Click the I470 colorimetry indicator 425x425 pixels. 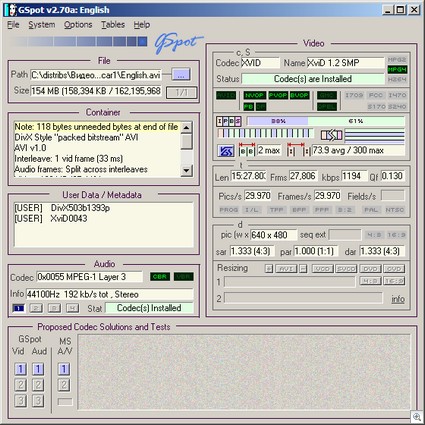397,95
